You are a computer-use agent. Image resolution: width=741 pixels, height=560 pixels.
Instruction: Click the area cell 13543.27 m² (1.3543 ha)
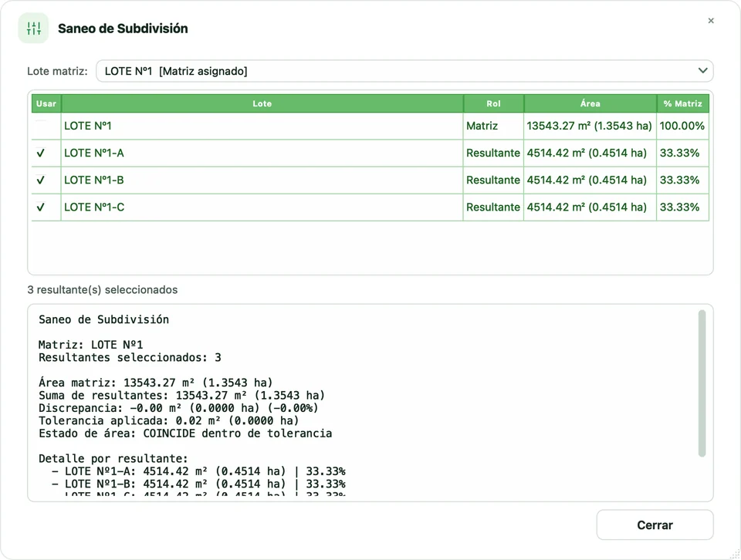590,126
